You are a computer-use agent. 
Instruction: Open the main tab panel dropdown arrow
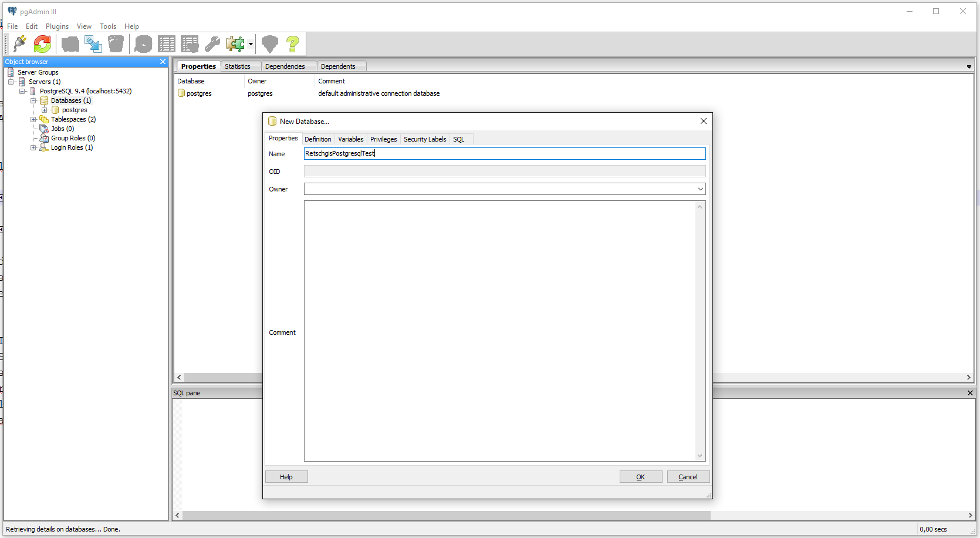pos(969,67)
